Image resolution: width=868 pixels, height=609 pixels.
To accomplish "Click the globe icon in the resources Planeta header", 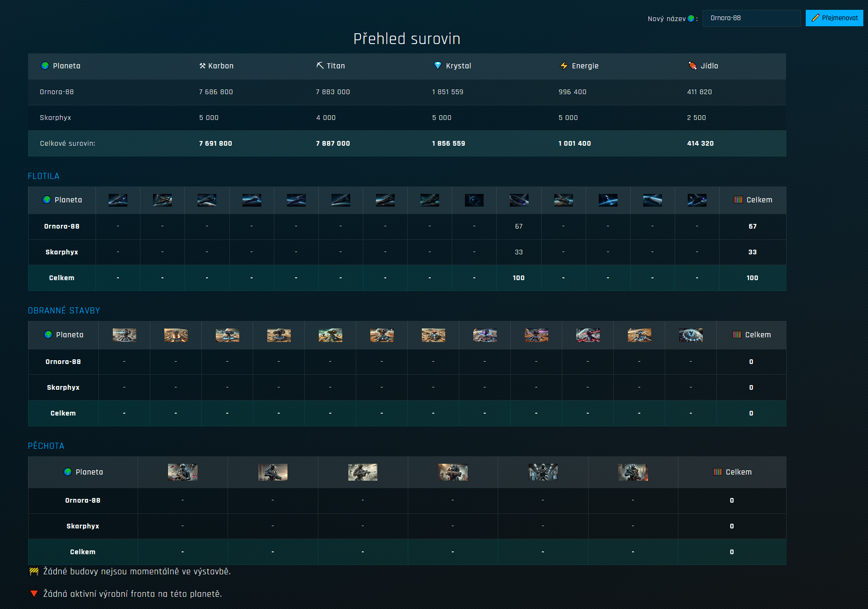I will coord(45,66).
